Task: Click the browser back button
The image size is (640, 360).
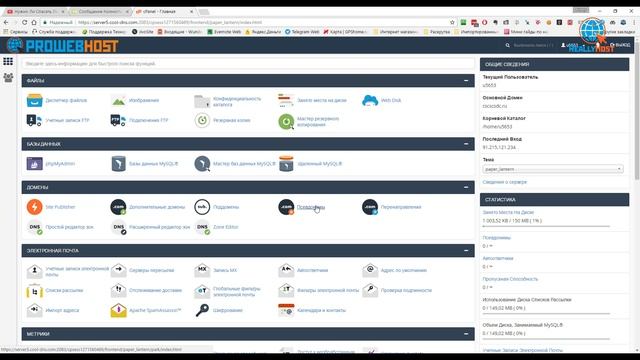Action: point(6,22)
